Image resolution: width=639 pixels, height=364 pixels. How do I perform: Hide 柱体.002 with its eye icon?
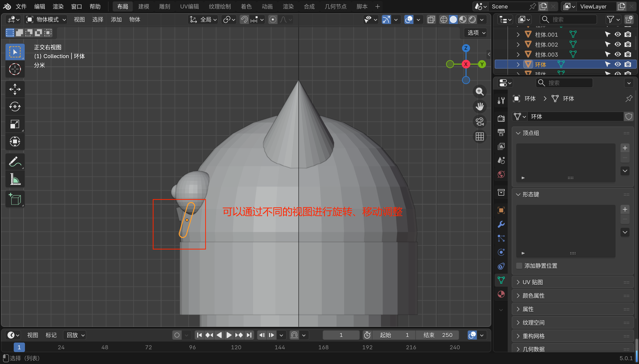(618, 44)
